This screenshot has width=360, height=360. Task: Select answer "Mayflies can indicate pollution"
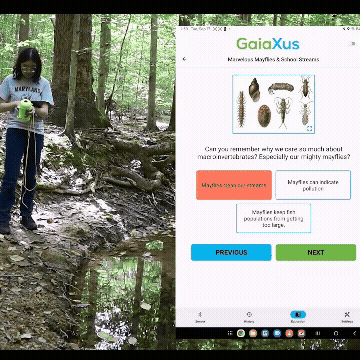[x=313, y=185]
